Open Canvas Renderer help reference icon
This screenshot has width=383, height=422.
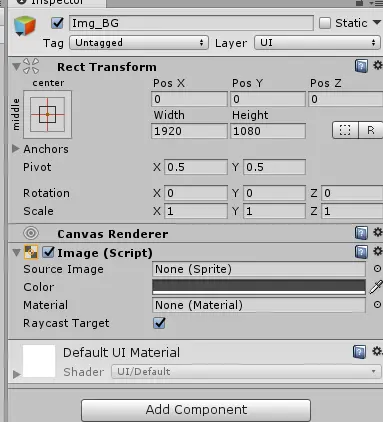[x=361, y=233]
